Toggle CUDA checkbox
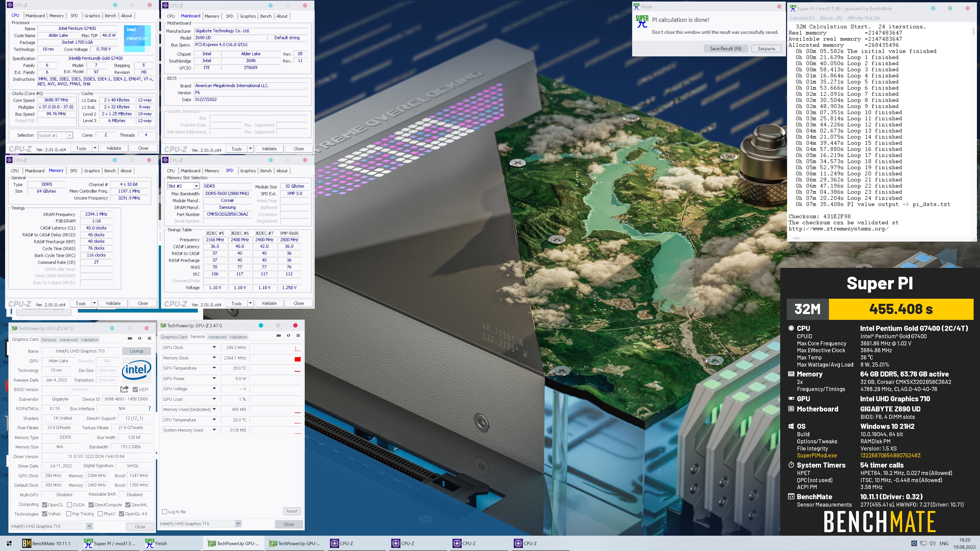 (69, 505)
